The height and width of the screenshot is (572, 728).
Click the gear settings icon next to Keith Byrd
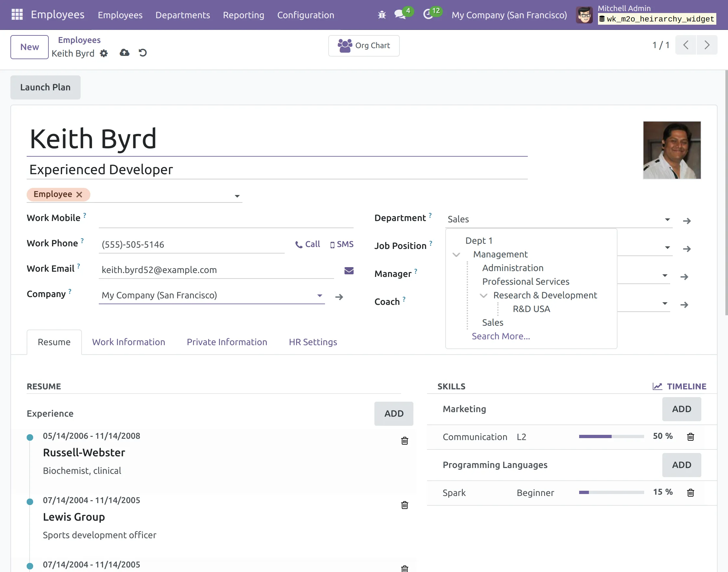104,53
